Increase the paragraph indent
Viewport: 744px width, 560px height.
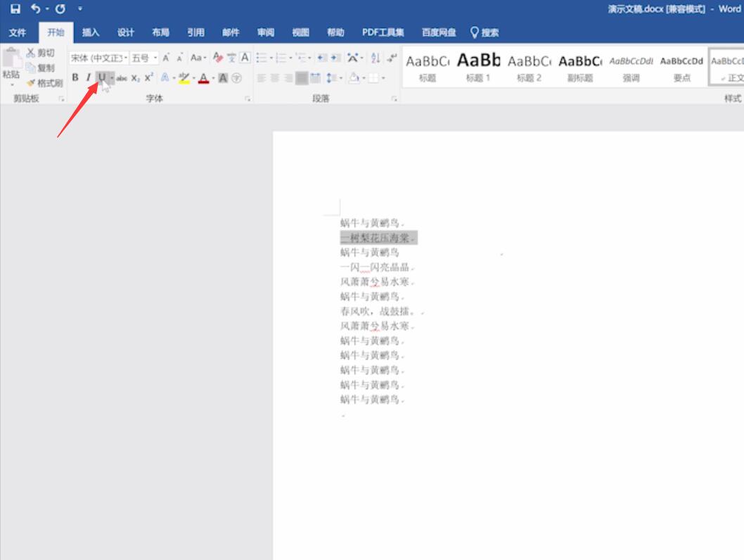(x=336, y=58)
